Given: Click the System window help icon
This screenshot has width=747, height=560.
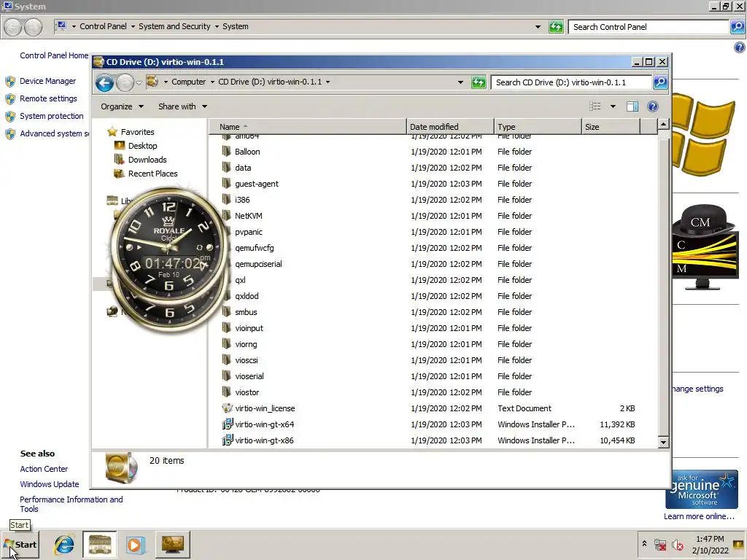Looking at the screenshot, I should coord(739,47).
